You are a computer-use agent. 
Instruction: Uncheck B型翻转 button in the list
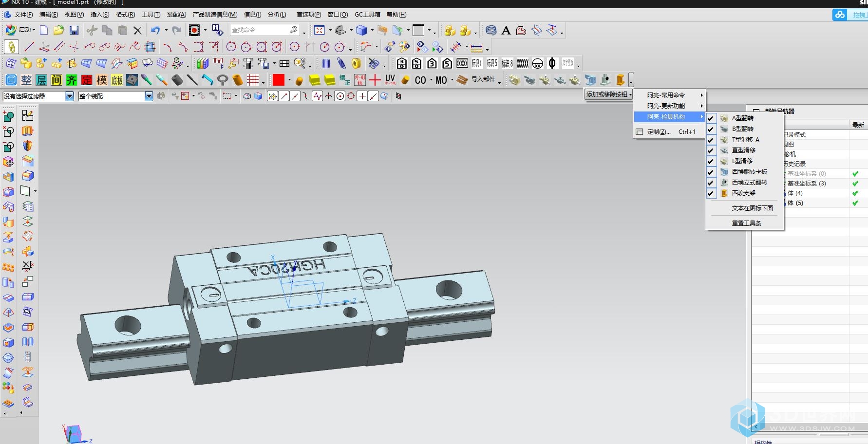click(710, 129)
